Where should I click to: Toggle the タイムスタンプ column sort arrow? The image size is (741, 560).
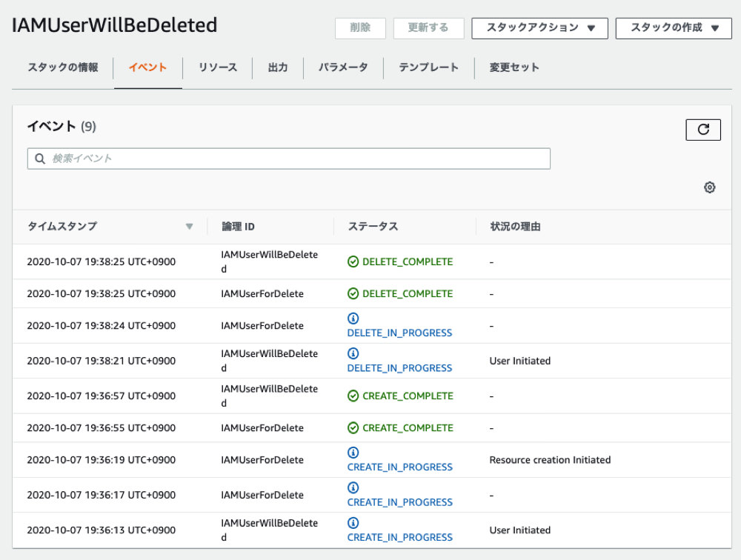tap(190, 227)
